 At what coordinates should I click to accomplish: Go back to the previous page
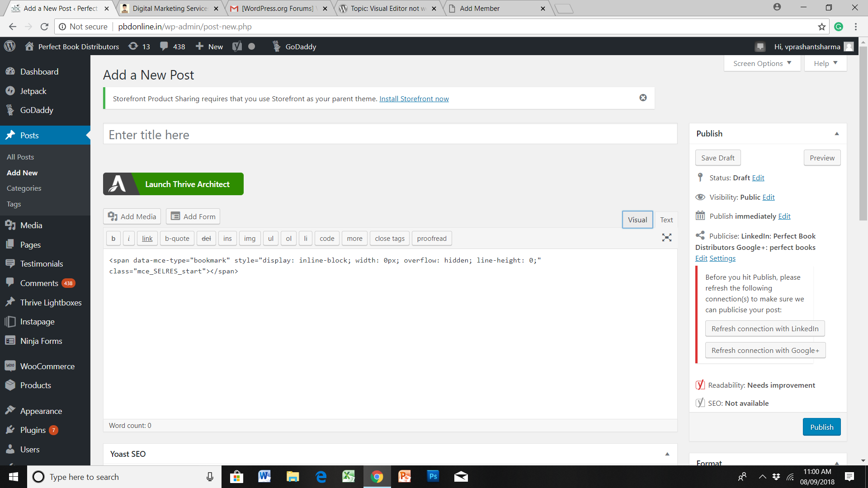point(13,27)
